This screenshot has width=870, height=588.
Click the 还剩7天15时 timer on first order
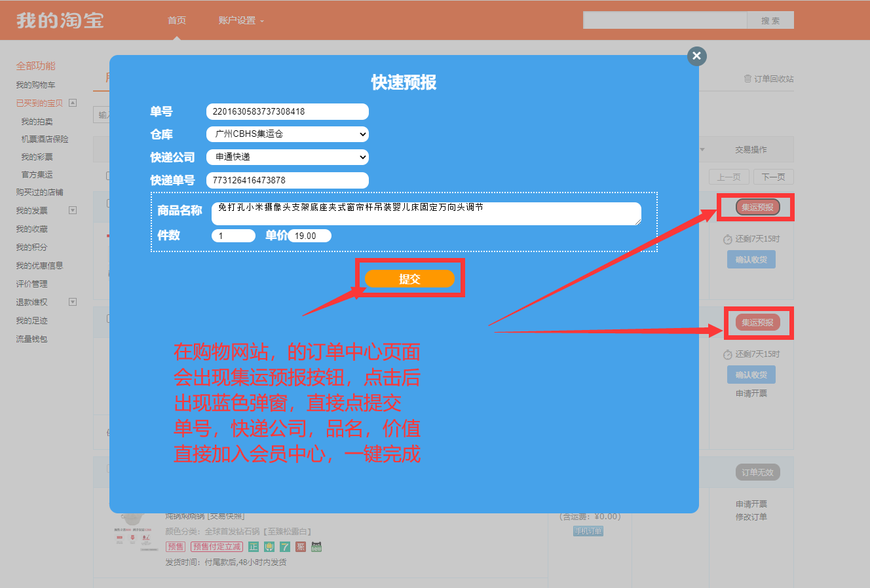(x=751, y=239)
